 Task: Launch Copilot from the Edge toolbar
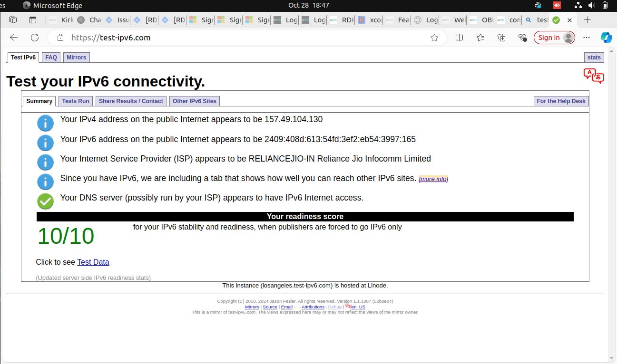[606, 38]
